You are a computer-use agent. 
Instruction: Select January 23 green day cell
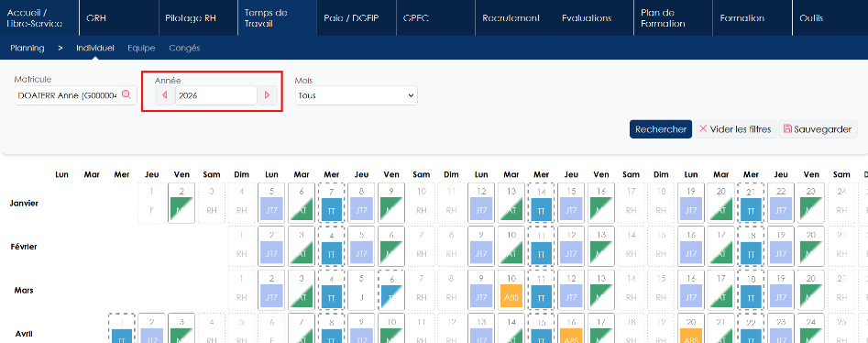(x=811, y=203)
